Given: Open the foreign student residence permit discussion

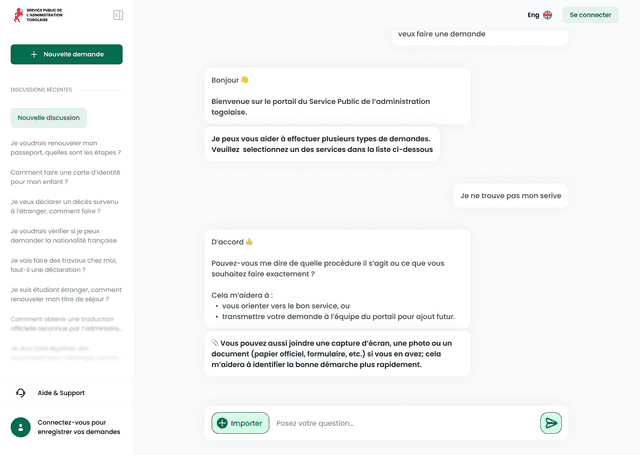Looking at the screenshot, I should tap(66, 295).
